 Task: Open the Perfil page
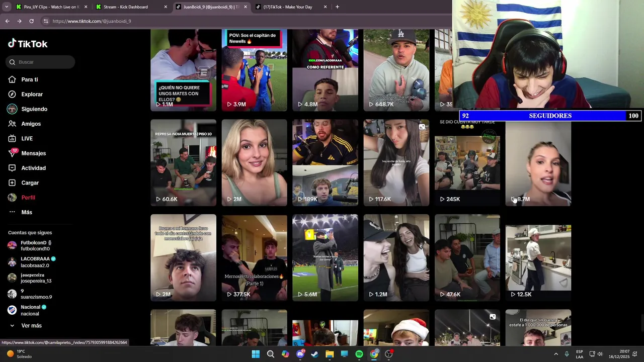point(28,198)
